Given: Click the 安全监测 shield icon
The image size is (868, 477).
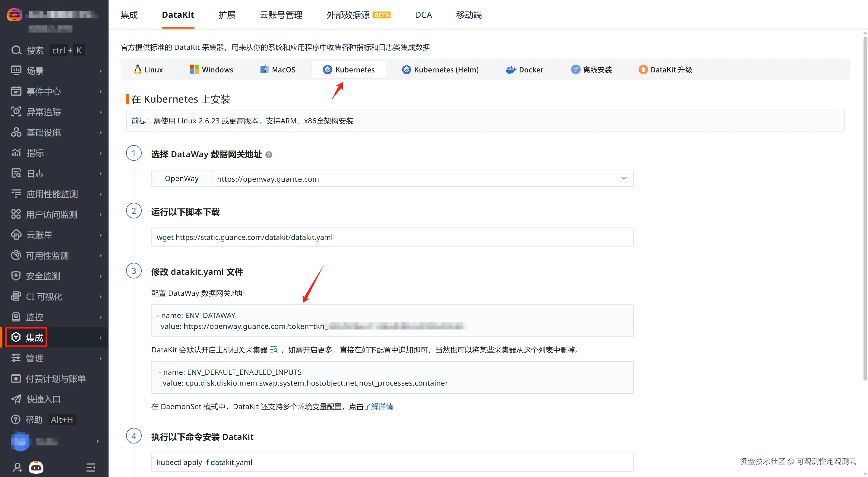Looking at the screenshot, I should tap(16, 276).
